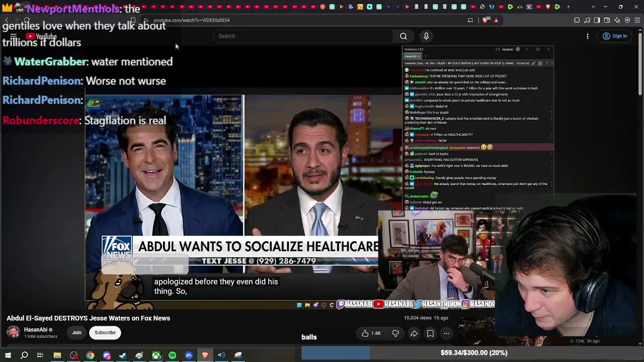Open the YouTube hamburger guide menu
This screenshot has width=644, height=362.
click(x=14, y=36)
